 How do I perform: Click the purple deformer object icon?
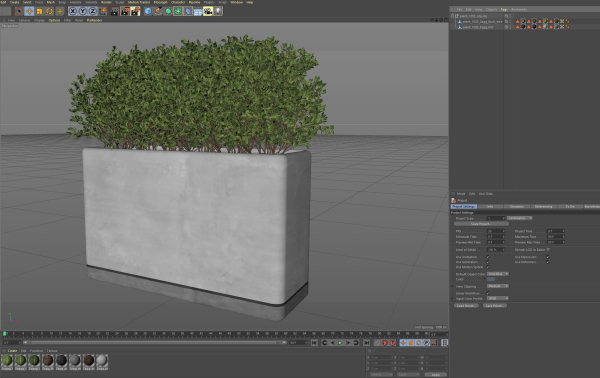click(188, 11)
